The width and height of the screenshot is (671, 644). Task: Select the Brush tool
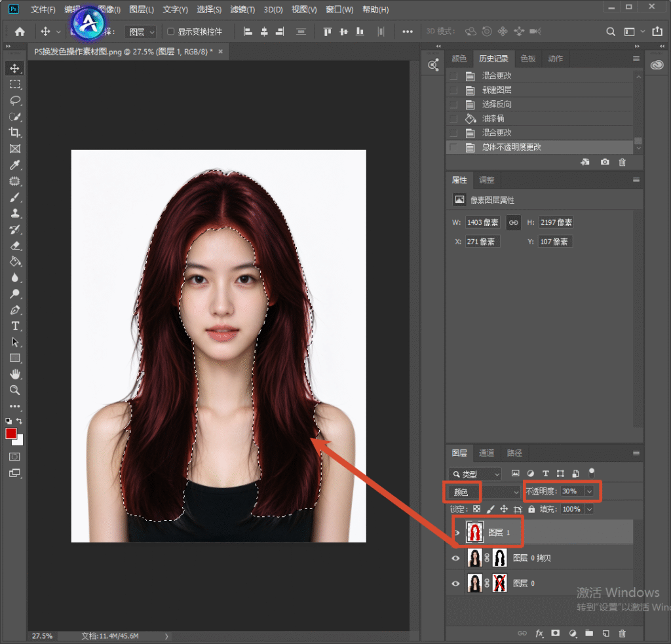(15, 197)
